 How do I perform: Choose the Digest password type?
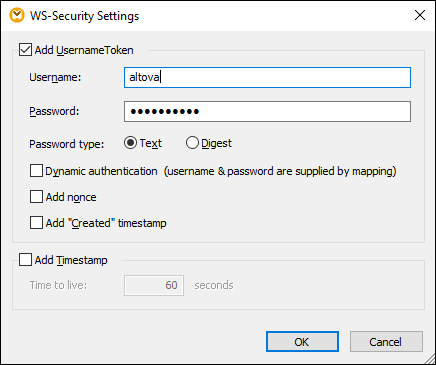pyautogui.click(x=192, y=143)
